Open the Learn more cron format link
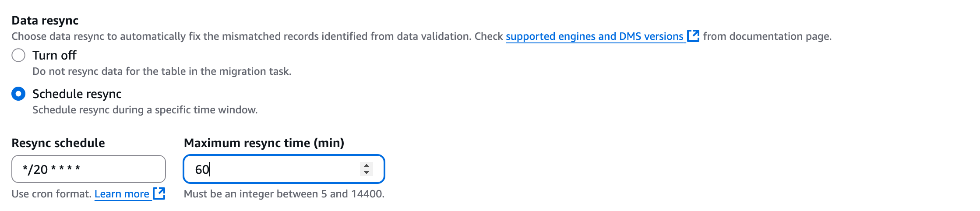This screenshot has height=211, width=980. tap(122, 194)
